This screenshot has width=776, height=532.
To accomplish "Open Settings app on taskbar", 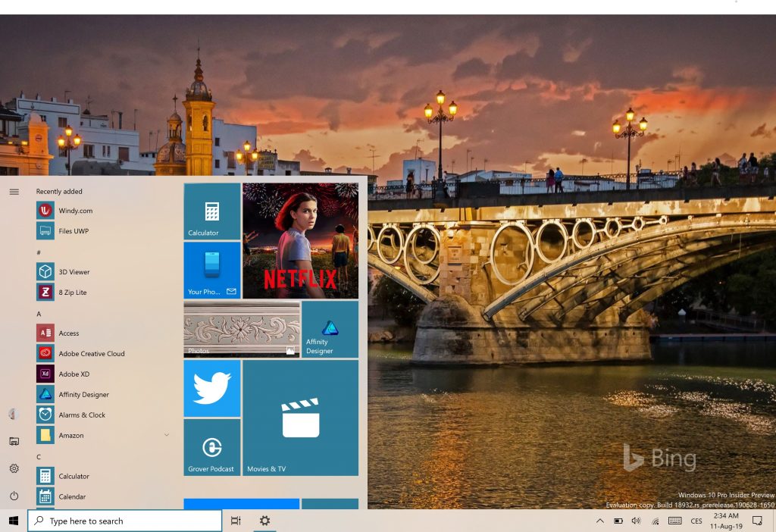I will pos(264,521).
